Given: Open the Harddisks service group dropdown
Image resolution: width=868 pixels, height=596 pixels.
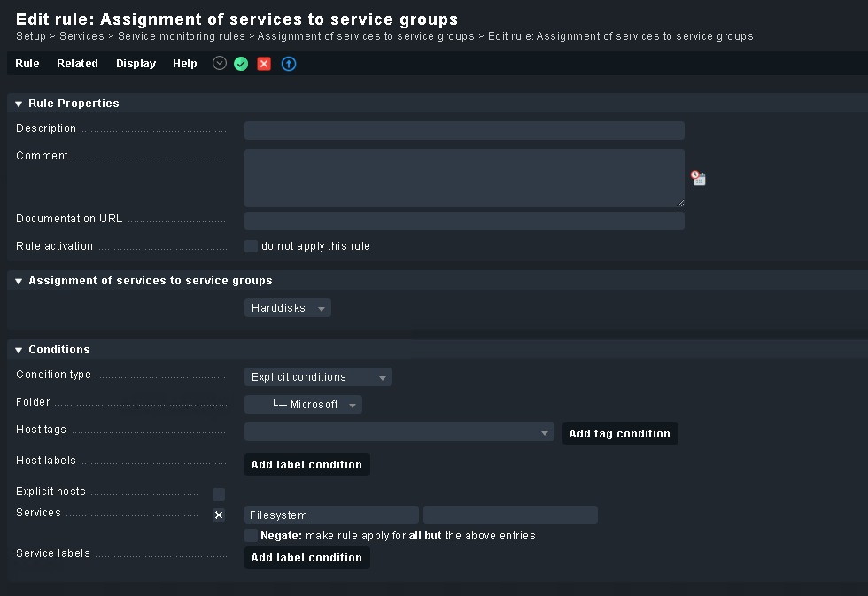Looking at the screenshot, I should (287, 308).
